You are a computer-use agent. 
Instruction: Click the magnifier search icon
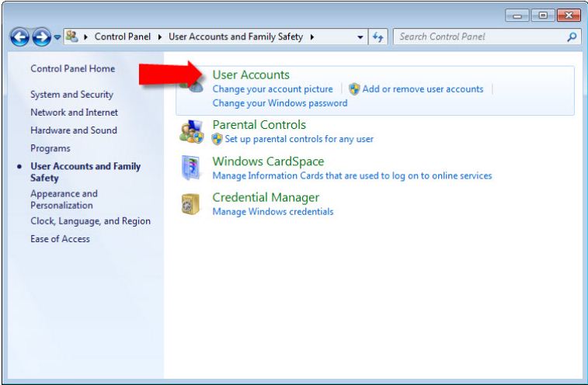coord(572,36)
